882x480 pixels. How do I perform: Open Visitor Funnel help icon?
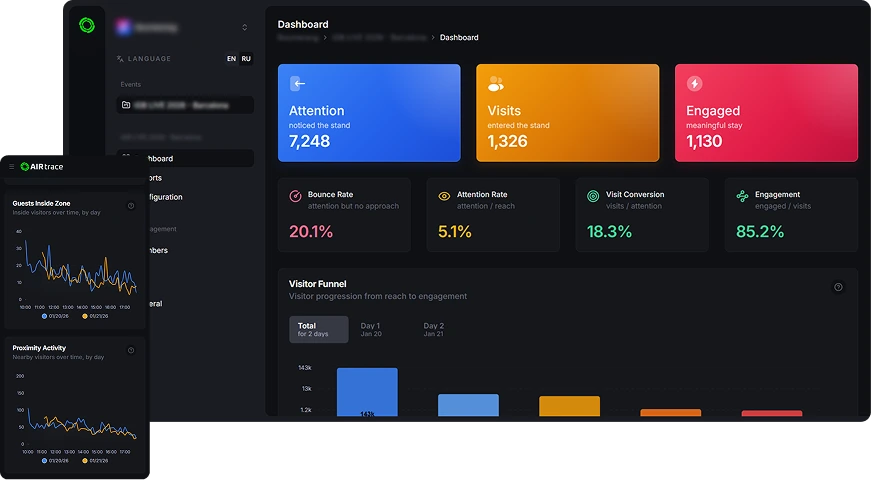(838, 287)
